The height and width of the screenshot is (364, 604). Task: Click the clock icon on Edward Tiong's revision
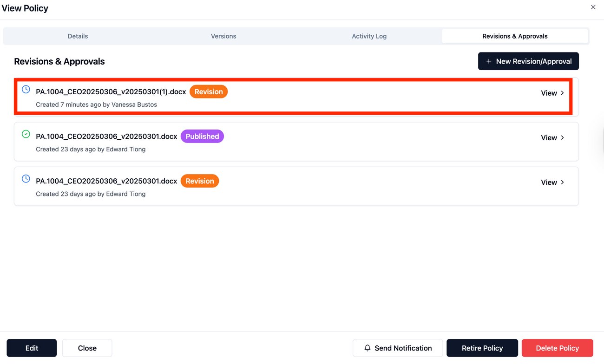pos(26,179)
